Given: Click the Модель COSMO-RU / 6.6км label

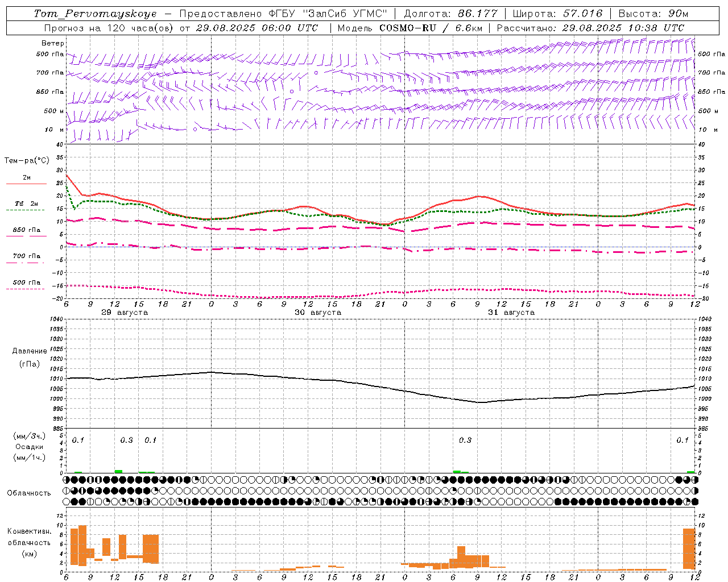Looking at the screenshot, I should (x=410, y=28).
